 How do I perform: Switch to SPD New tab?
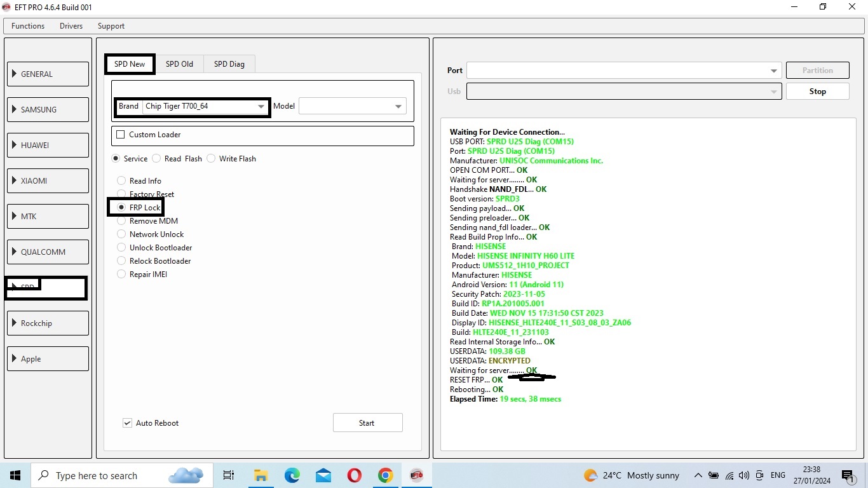(130, 64)
